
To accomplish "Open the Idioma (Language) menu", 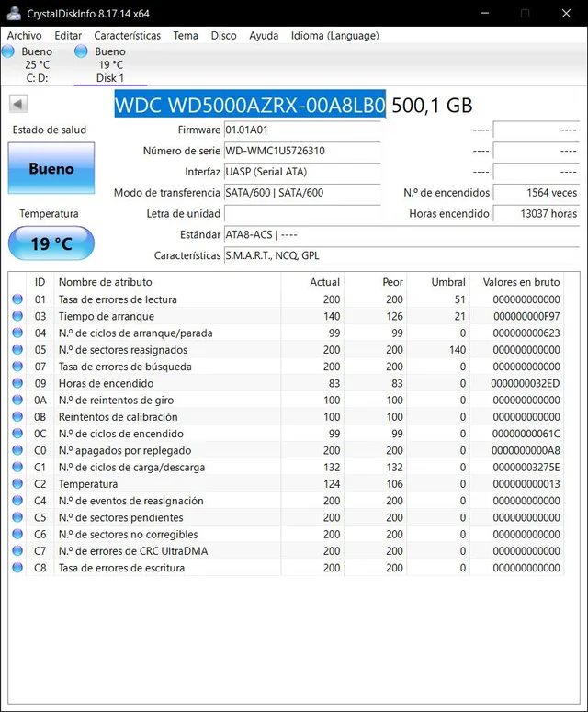I will coord(334,36).
